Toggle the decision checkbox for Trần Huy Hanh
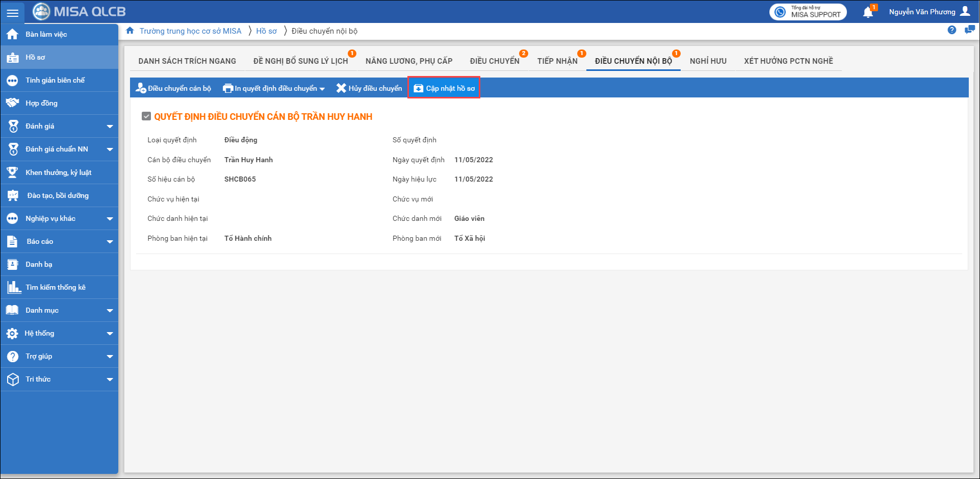 click(146, 116)
